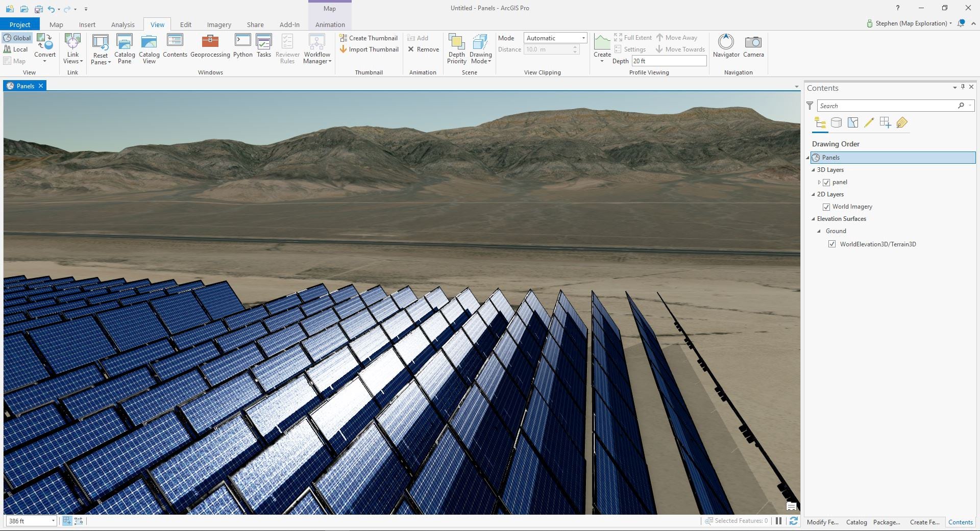
Task: Click into the profile Depth field
Action: (x=669, y=61)
